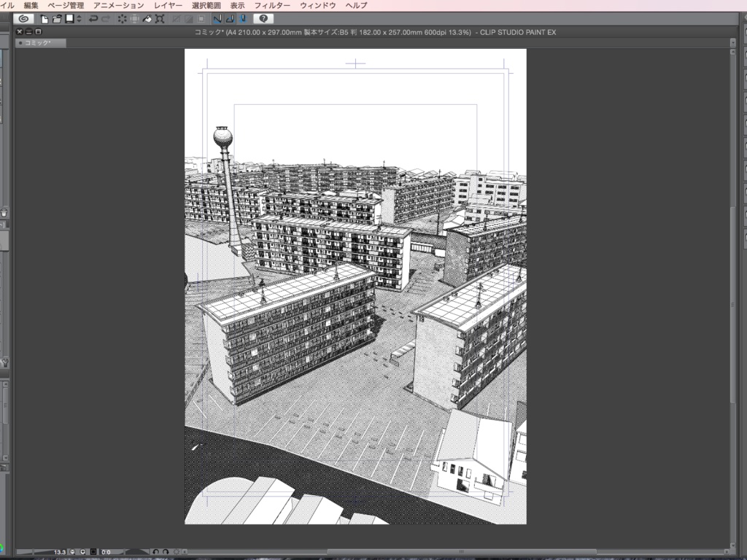This screenshot has width=747, height=560.
Task: Toggle Snap to Ruler
Action: click(218, 18)
